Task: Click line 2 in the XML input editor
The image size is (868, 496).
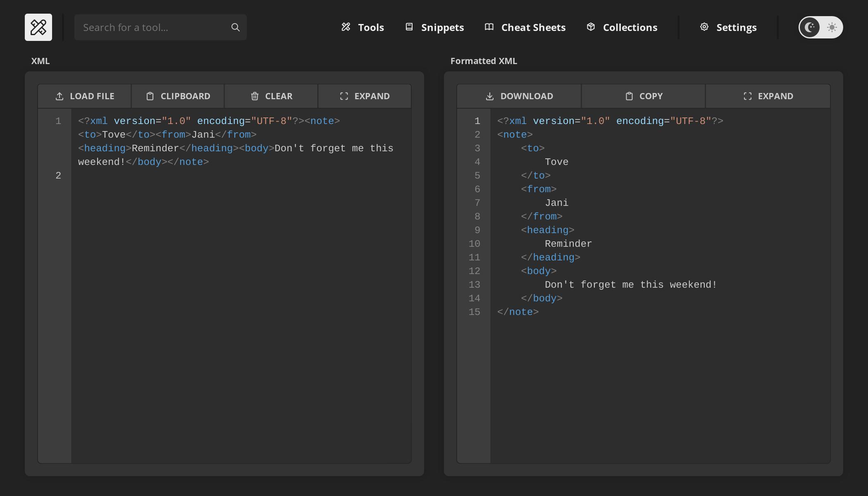Action: (x=241, y=176)
